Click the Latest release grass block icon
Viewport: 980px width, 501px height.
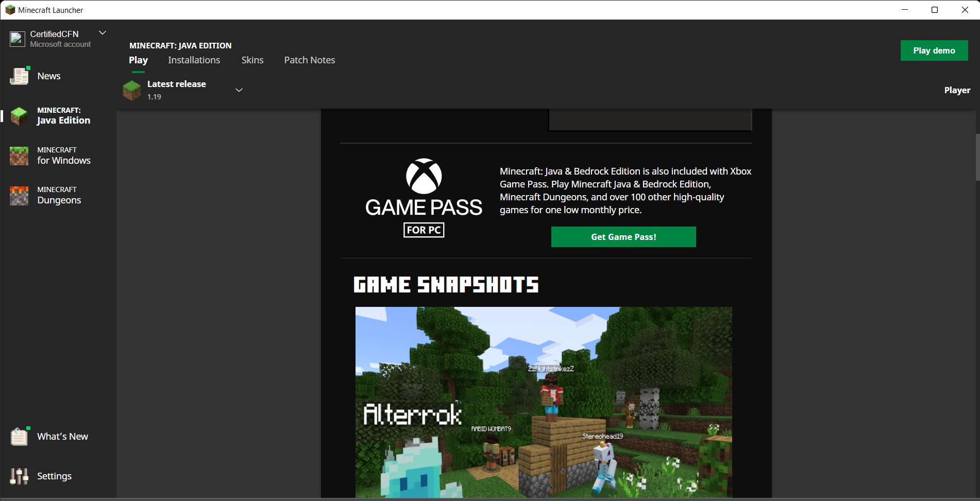point(132,90)
